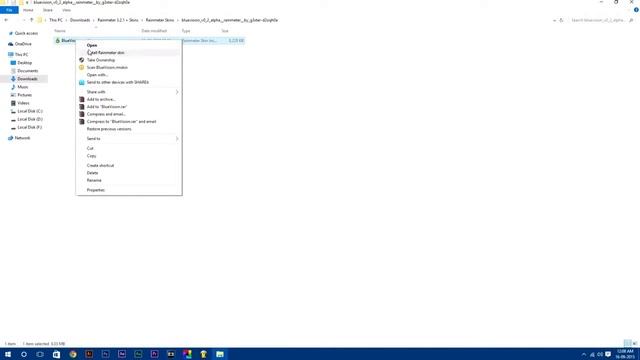Select Cut in the context menu
640x360 pixels.
[90, 148]
